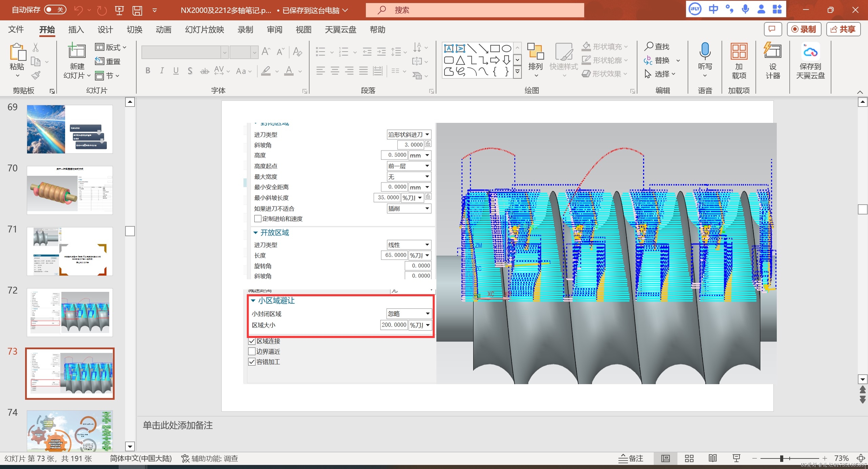Screen dimensions: 868x469
Task: Start slideshow from status bar icon
Action: [x=736, y=458]
